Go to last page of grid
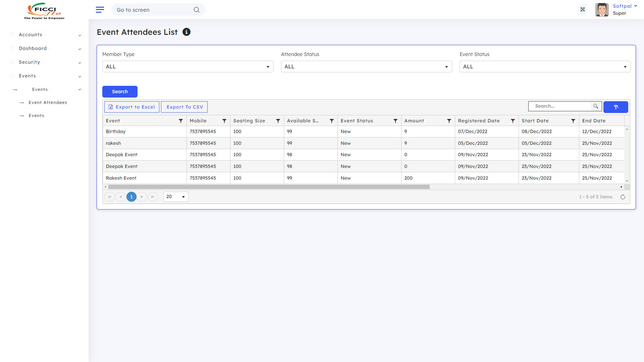Image resolution: width=644 pixels, height=362 pixels. [x=153, y=197]
